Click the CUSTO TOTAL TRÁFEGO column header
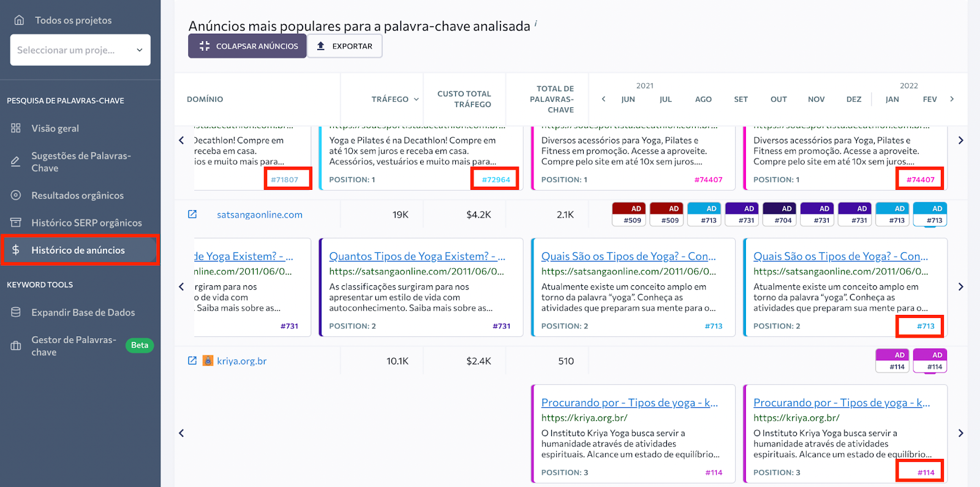 coord(464,99)
